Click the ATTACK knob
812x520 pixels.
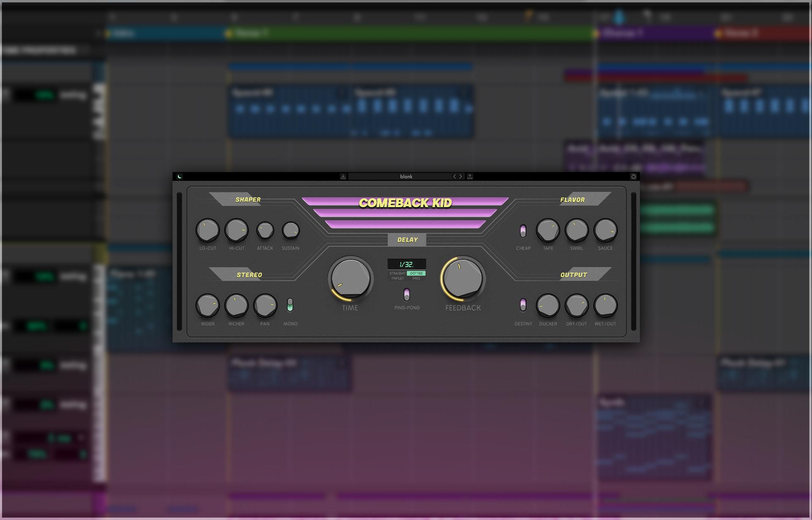(265, 231)
